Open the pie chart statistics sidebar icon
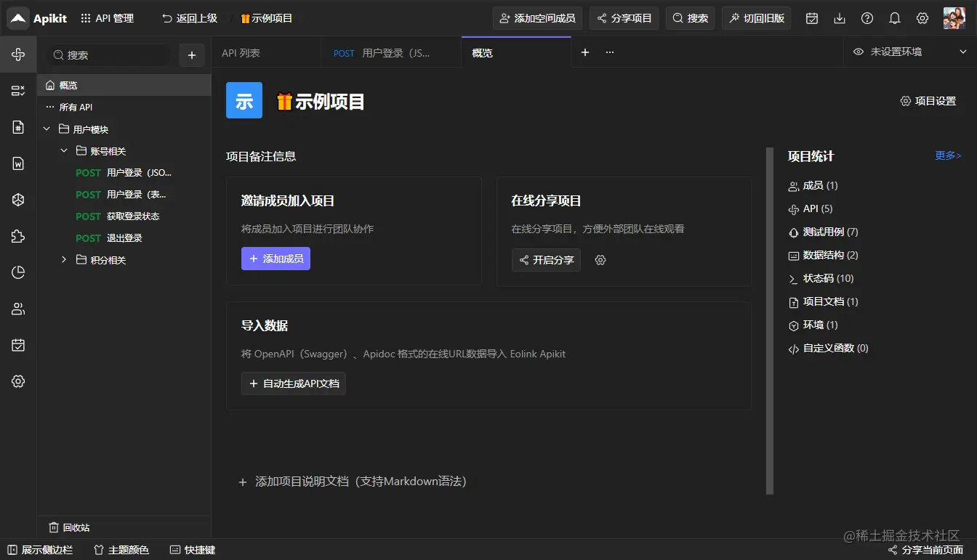This screenshot has height=560, width=977. (18, 272)
